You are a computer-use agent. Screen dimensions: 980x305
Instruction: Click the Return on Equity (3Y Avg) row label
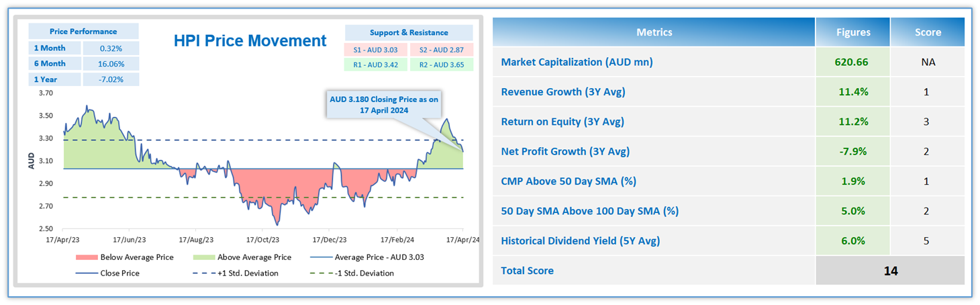coord(562,122)
